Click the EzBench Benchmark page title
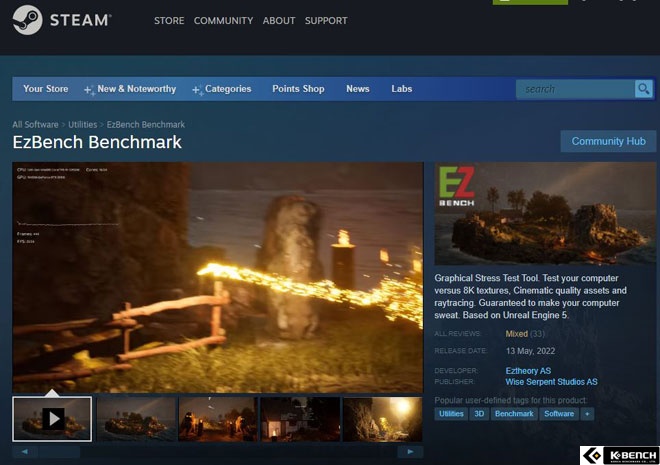 click(x=97, y=142)
